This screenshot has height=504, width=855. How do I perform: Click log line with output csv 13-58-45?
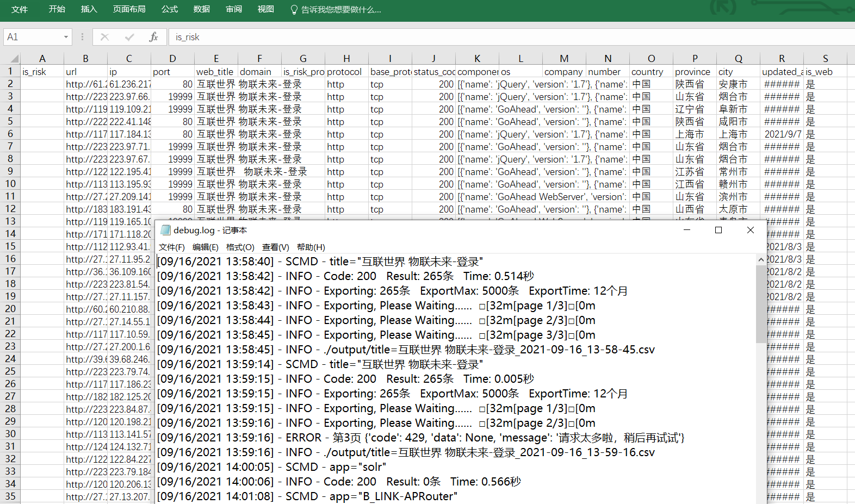406,350
